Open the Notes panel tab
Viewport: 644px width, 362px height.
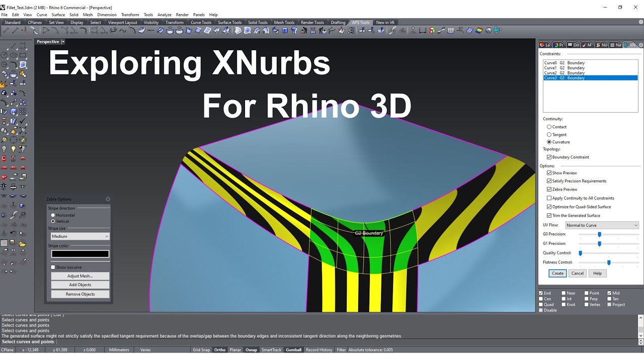(x=602, y=45)
